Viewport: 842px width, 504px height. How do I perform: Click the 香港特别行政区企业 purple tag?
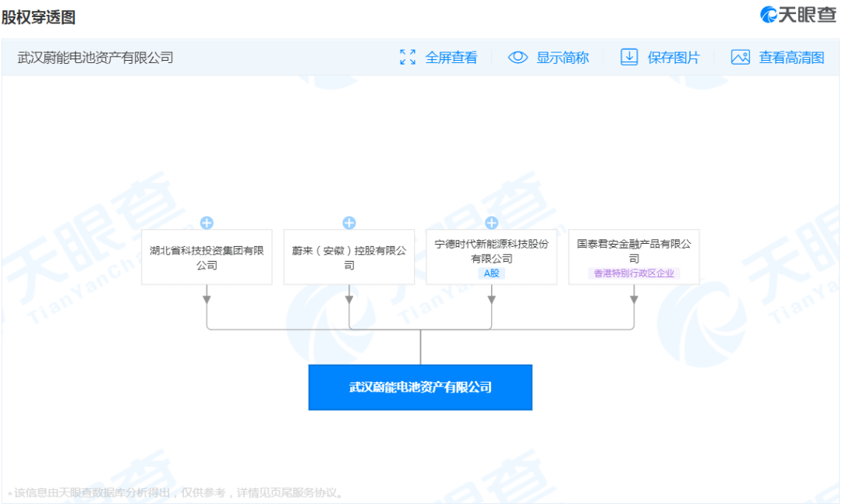(x=634, y=273)
